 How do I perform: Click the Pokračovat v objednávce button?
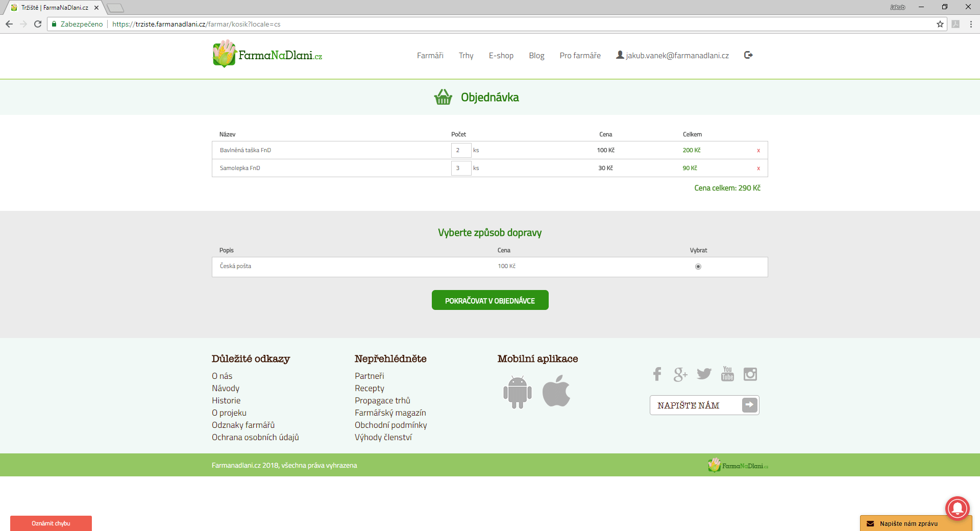[x=490, y=300]
